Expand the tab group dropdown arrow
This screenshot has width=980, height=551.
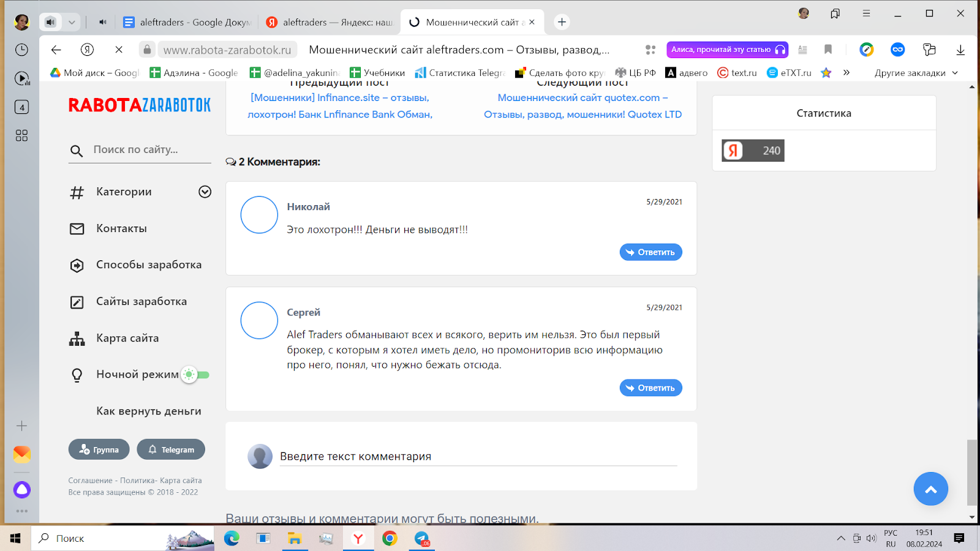[72, 22]
